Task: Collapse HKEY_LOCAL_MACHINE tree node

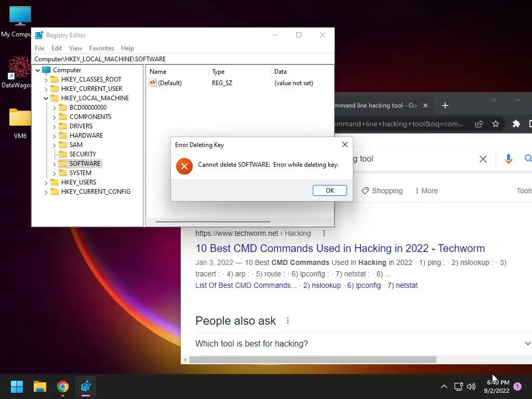Action: pyautogui.click(x=46, y=98)
